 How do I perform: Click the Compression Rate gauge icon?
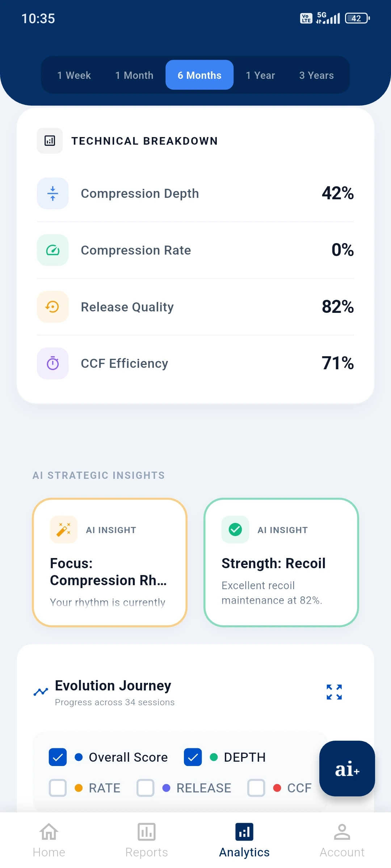52,250
